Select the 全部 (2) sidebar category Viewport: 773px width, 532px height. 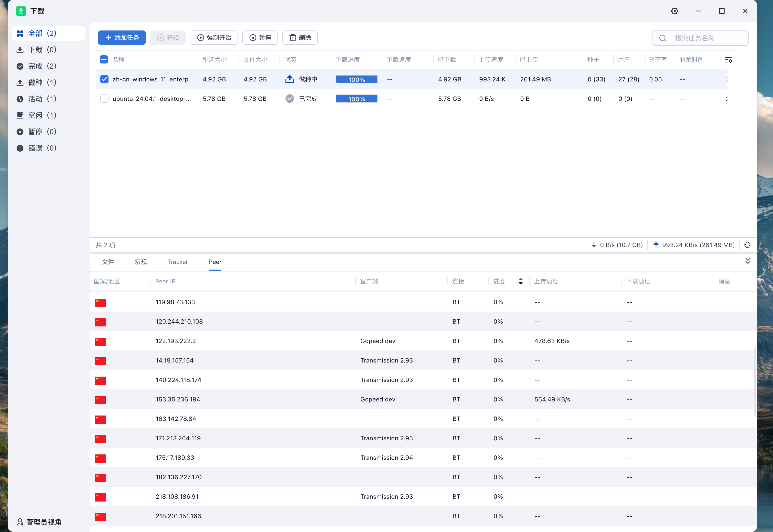click(x=49, y=33)
